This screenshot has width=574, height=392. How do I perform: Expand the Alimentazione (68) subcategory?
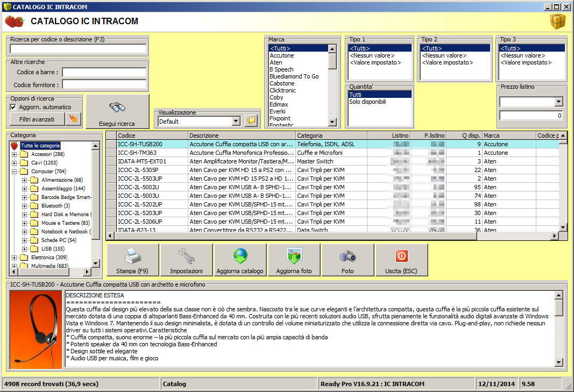click(x=24, y=180)
